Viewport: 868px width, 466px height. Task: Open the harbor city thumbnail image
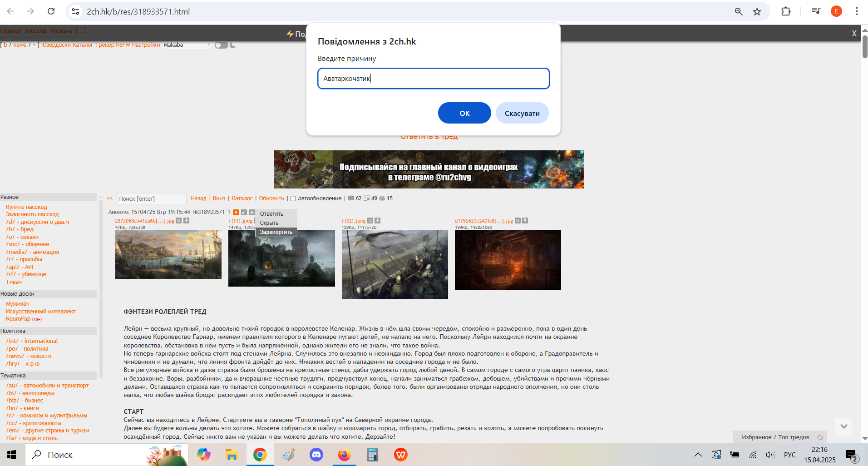click(x=168, y=254)
